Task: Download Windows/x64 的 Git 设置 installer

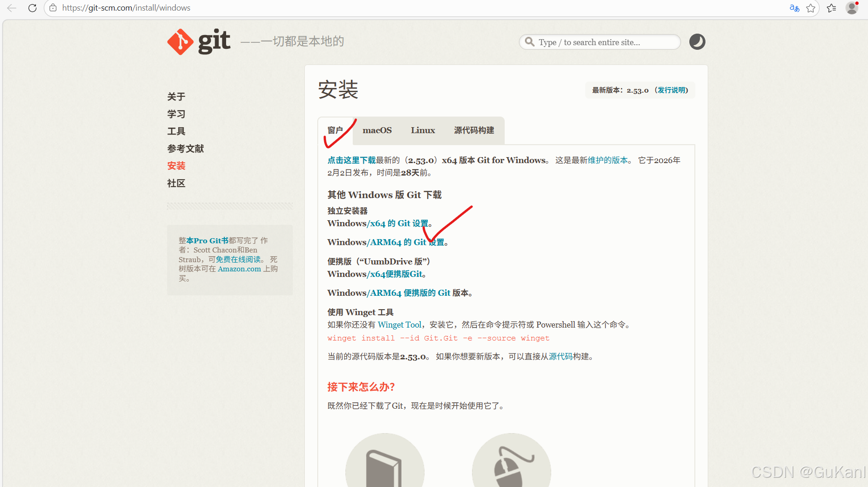Action: point(399,223)
